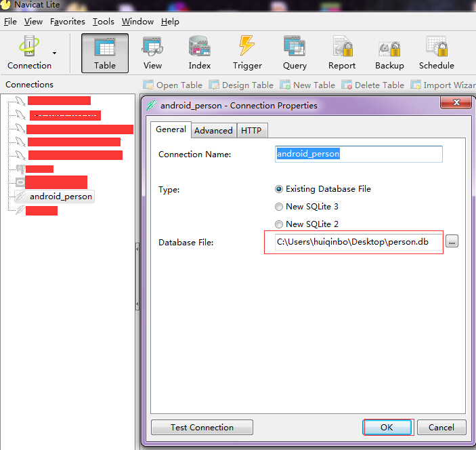
Task: Click the feather icon in dialog title
Action: pyautogui.click(x=151, y=105)
